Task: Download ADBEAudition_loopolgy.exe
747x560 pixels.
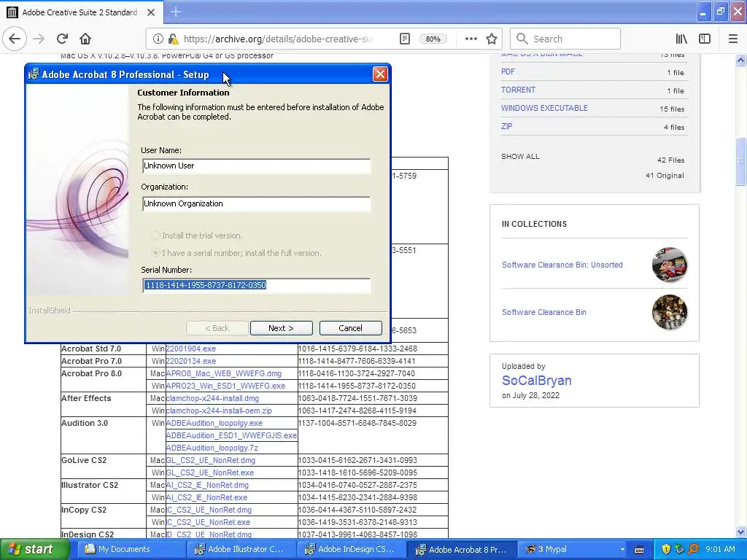Action: (214, 423)
